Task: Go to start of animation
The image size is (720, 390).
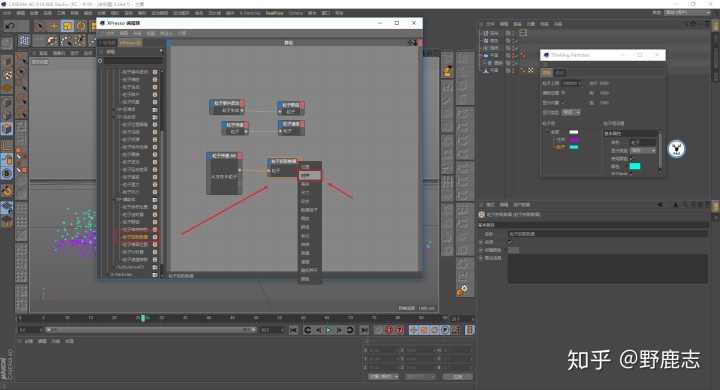Action: pyautogui.click(x=293, y=330)
